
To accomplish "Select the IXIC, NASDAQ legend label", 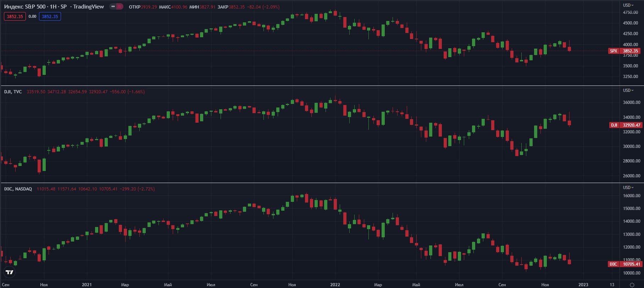I will pyautogui.click(x=18, y=189).
